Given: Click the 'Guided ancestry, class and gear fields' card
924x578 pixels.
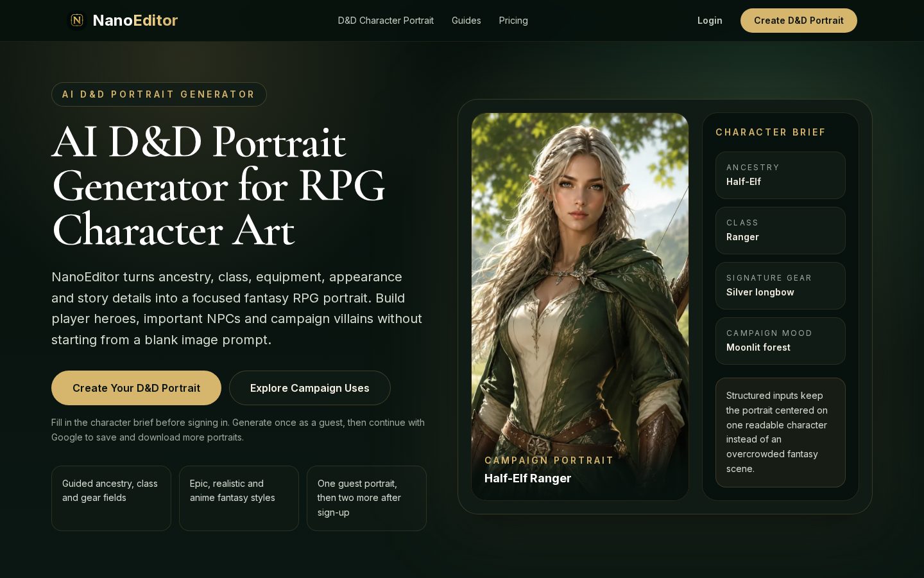Looking at the screenshot, I should 111,498.
